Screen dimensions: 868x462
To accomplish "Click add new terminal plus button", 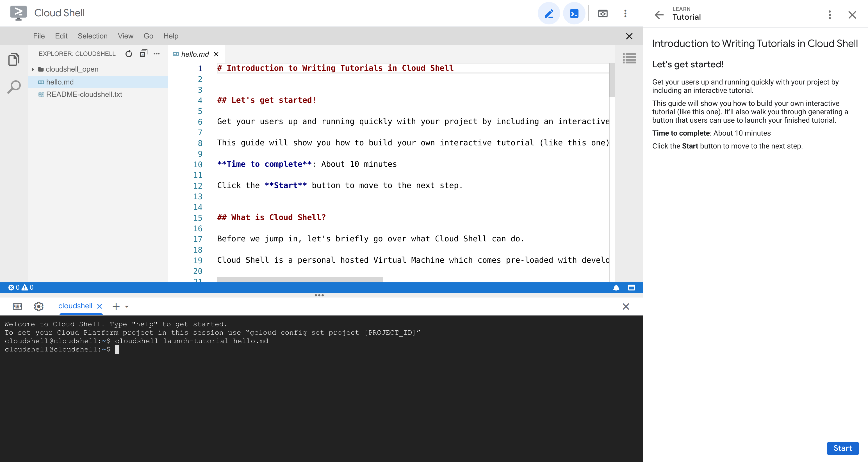I will click(x=116, y=306).
